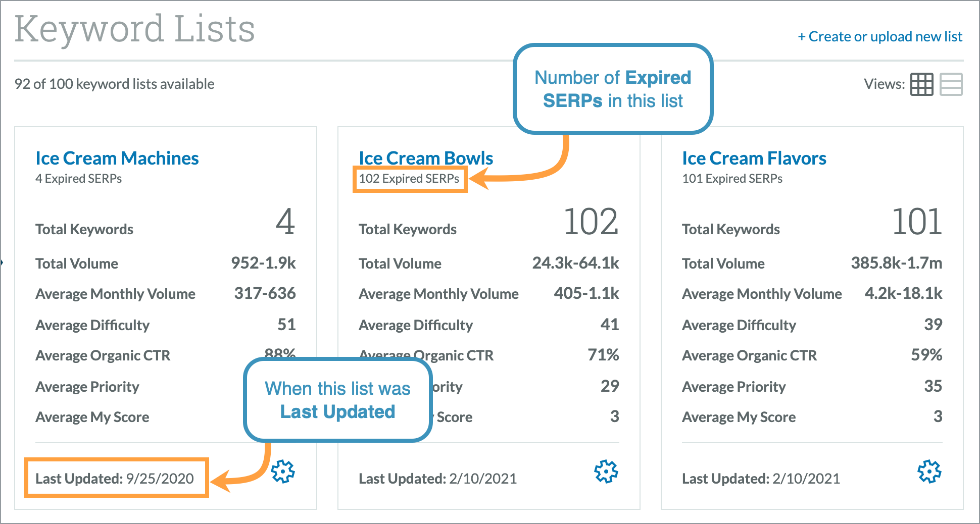
Task: Open the settings gear on Ice Cream Flavors card
Action: point(929,471)
